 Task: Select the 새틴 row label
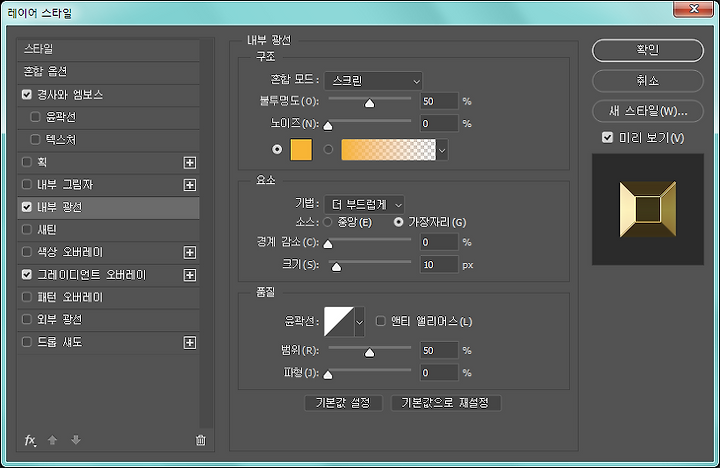47,229
